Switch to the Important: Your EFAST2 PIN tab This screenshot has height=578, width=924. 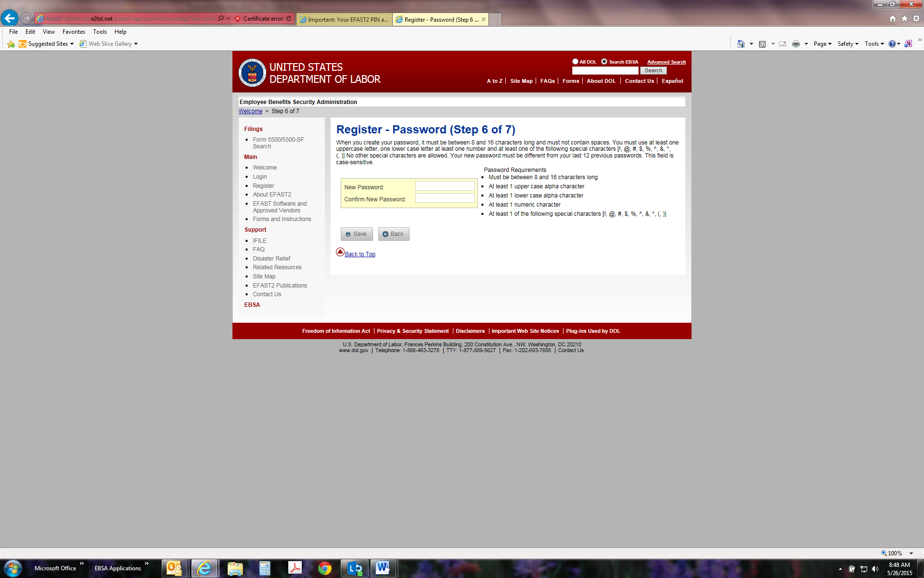coord(344,19)
